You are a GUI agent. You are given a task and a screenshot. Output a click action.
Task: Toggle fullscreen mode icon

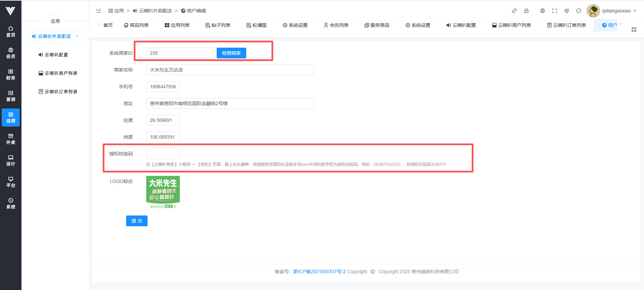pyautogui.click(x=554, y=11)
